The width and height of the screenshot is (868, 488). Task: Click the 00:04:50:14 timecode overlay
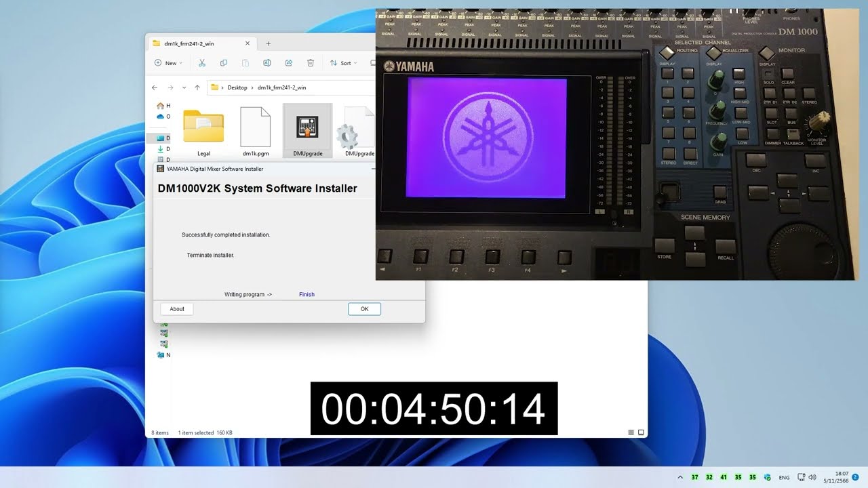coord(434,409)
